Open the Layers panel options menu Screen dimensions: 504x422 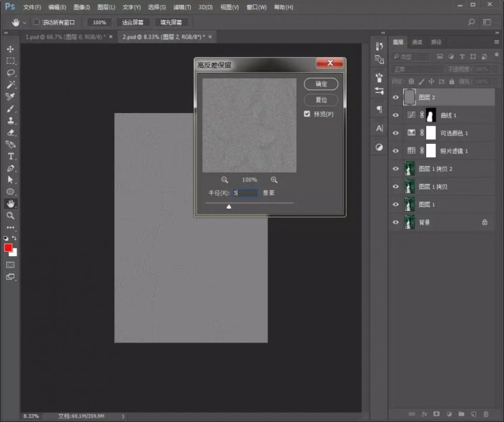(497, 41)
